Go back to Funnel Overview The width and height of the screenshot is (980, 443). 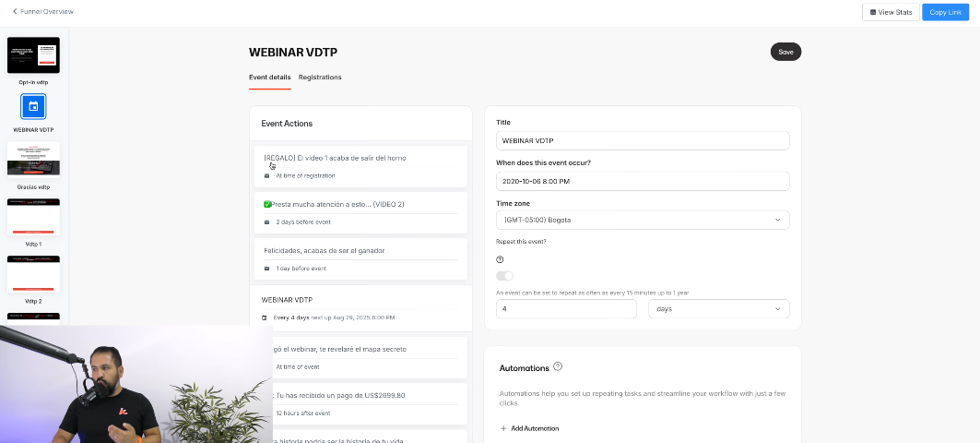click(43, 11)
